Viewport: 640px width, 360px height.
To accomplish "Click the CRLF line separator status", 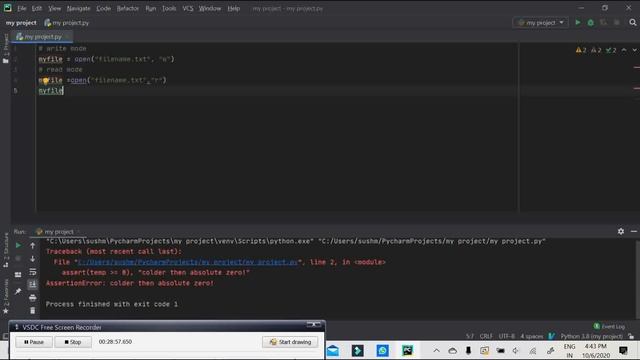I will [486, 336].
